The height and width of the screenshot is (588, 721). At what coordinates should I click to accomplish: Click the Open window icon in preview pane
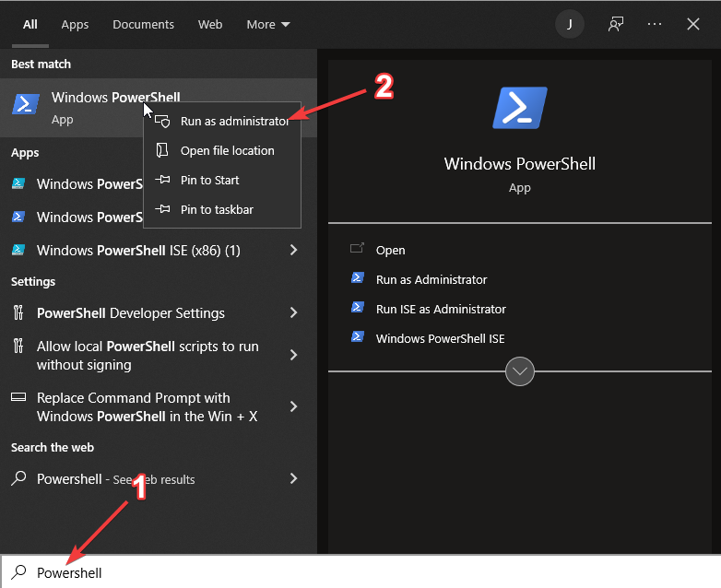click(x=358, y=248)
